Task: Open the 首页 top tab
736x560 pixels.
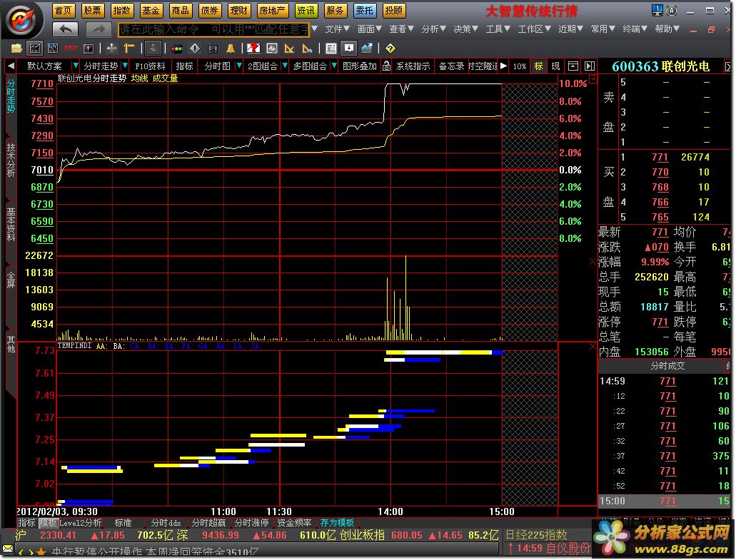Action: 64,10
